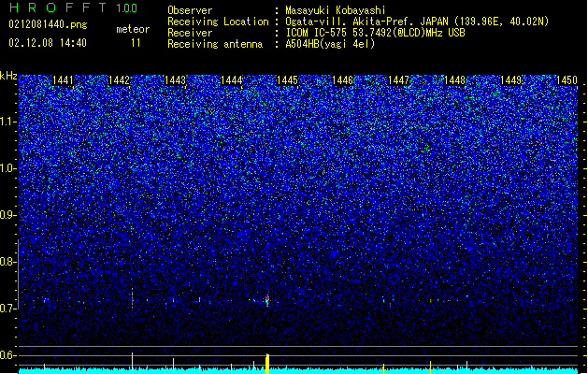Click the bright meteor echo just before 1445
Viewport: 588px width, 374px height.
click(267, 300)
